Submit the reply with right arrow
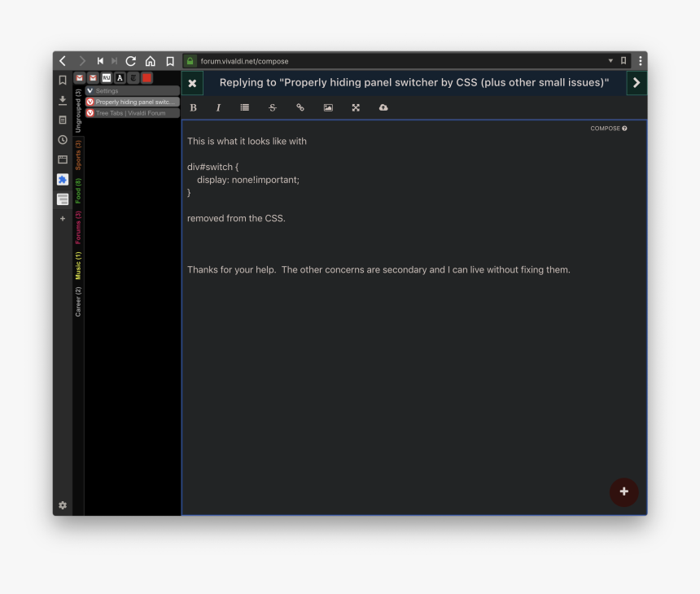 (x=637, y=82)
